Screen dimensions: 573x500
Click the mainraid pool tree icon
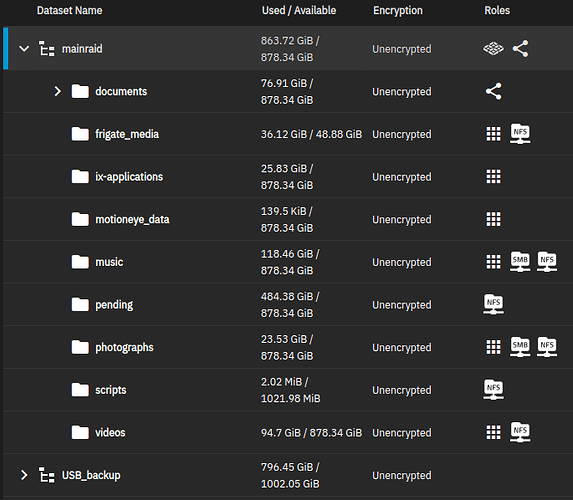pyautogui.click(x=47, y=49)
